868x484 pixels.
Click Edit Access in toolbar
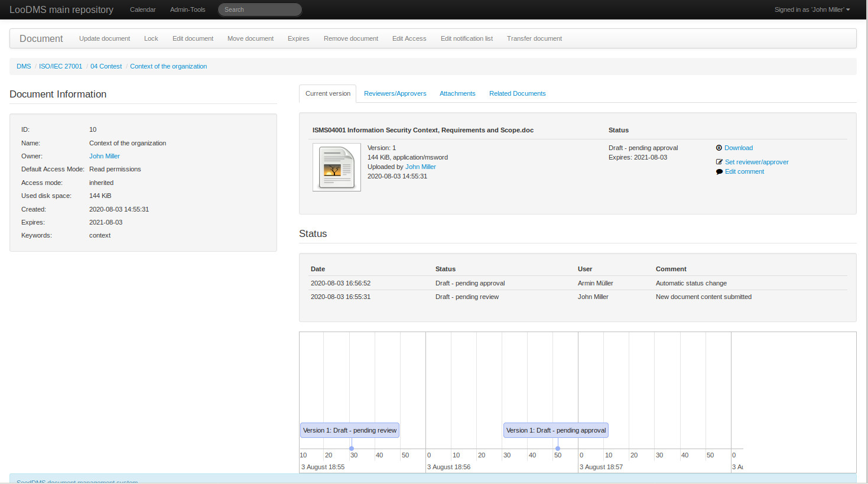(409, 38)
